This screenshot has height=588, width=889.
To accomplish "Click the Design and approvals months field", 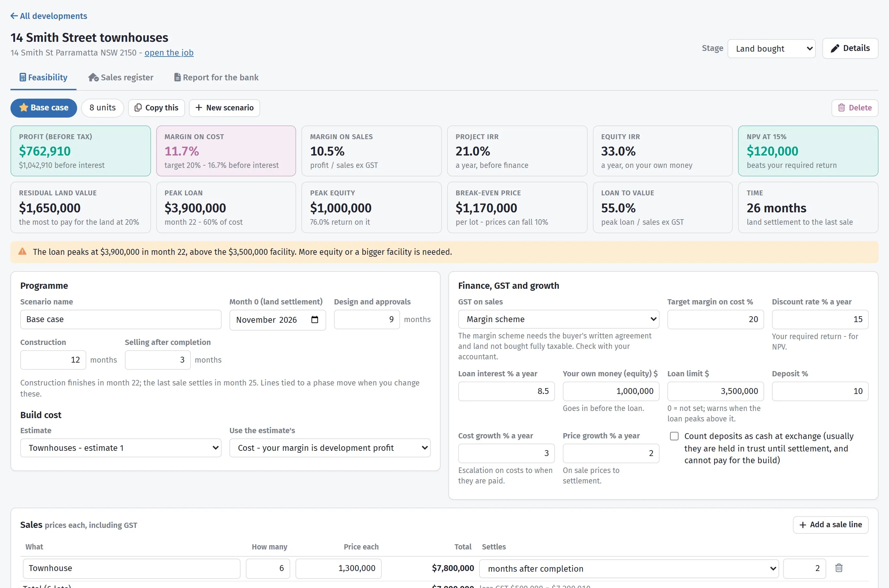I will pyautogui.click(x=366, y=319).
